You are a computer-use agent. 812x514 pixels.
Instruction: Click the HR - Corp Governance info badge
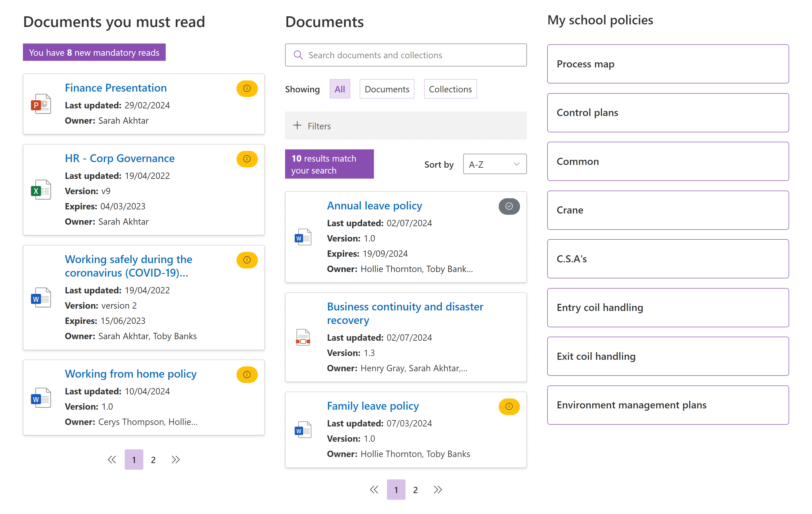pos(247,159)
